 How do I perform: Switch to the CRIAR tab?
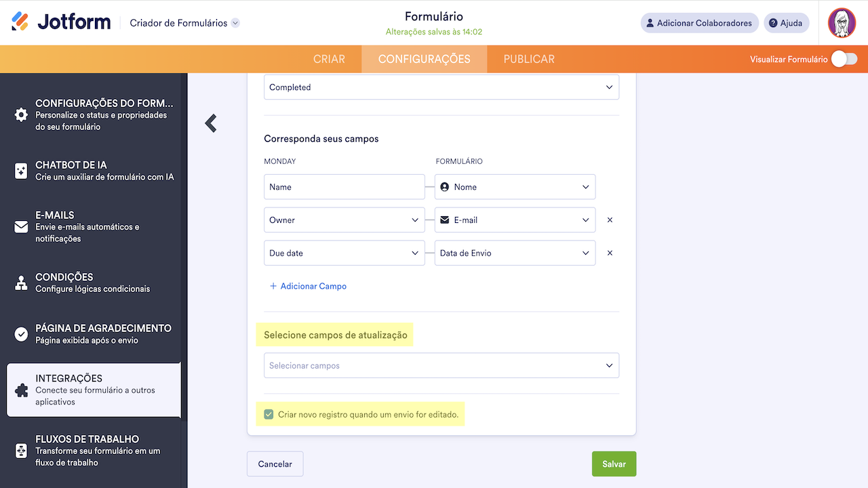(329, 59)
